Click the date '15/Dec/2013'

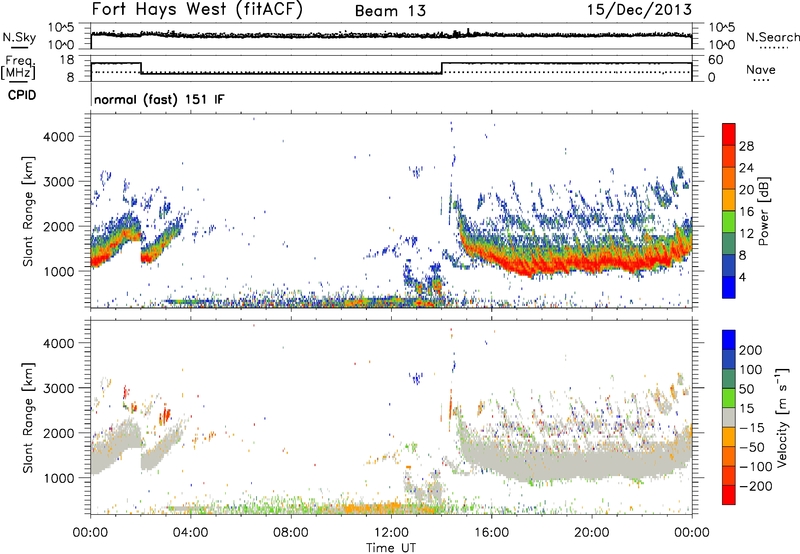[x=639, y=9]
